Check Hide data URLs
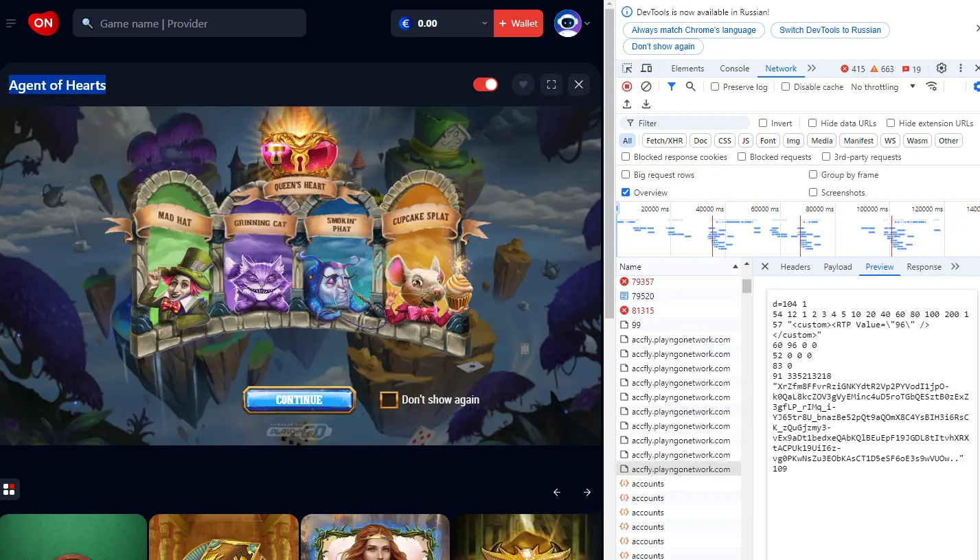 [812, 124]
